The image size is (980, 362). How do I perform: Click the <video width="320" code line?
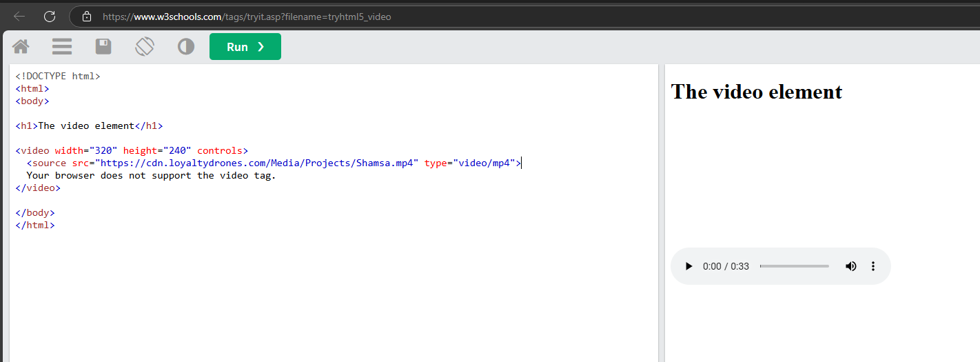(x=132, y=150)
